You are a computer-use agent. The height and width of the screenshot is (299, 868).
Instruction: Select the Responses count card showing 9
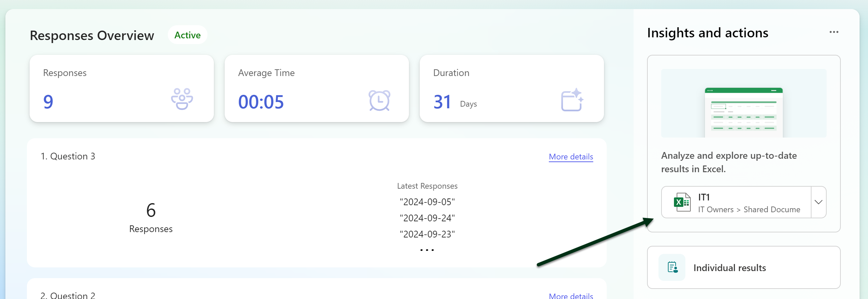(121, 88)
